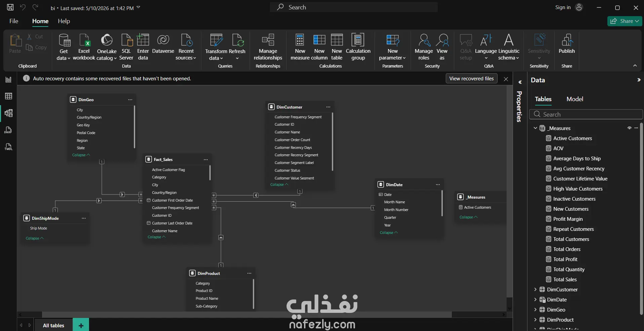The height and width of the screenshot is (331, 644).
Task: Open Manage relationships dialog
Action: pyautogui.click(x=268, y=47)
